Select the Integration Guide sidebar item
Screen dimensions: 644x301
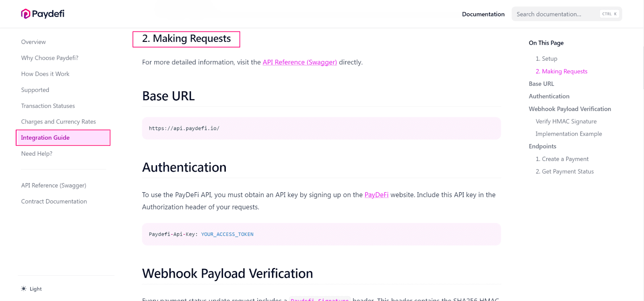click(x=63, y=138)
